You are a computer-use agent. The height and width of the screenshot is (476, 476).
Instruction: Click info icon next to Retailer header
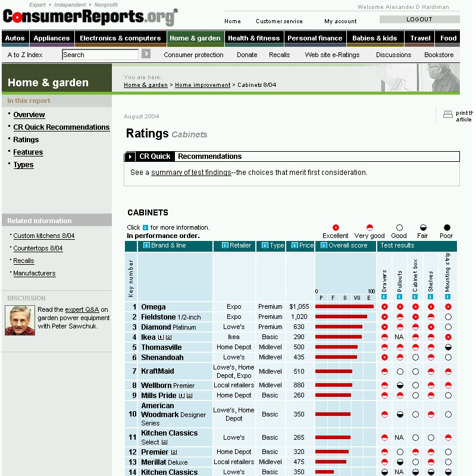[x=225, y=245]
